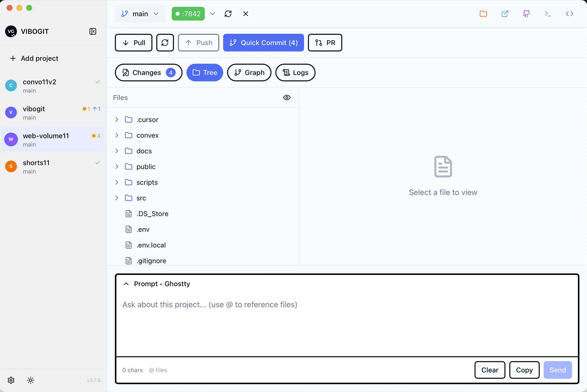Toggle hidden files with eye icon
Image resolution: width=587 pixels, height=392 pixels.
[287, 98]
